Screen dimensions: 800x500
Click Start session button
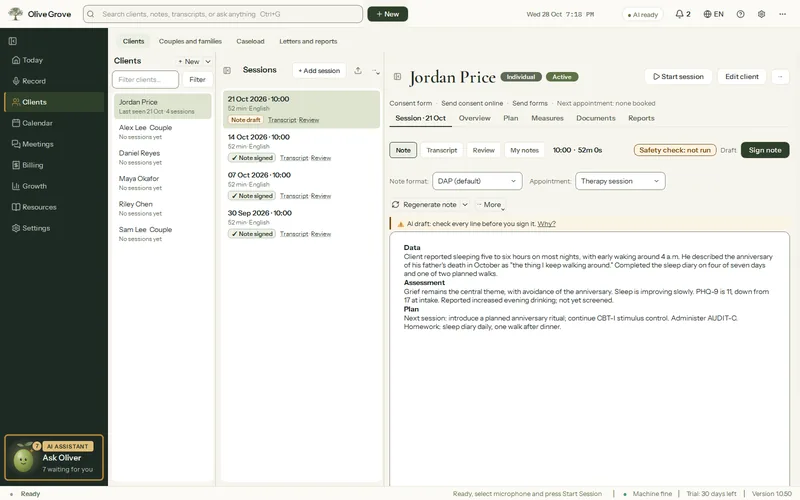point(678,77)
